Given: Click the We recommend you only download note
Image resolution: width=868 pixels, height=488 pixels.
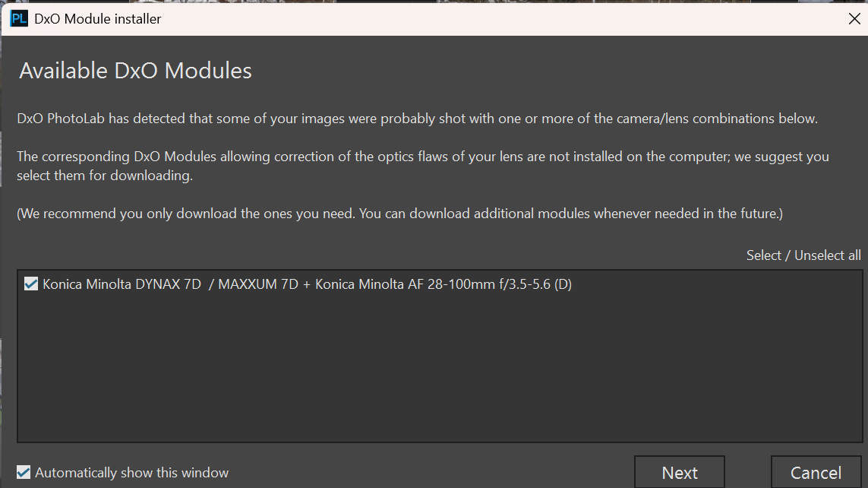Looking at the screenshot, I should coord(399,214).
